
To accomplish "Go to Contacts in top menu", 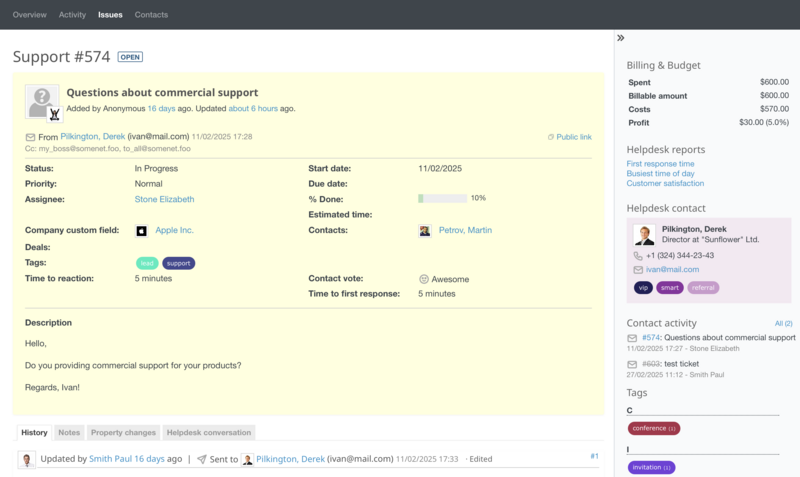I will click(x=151, y=15).
